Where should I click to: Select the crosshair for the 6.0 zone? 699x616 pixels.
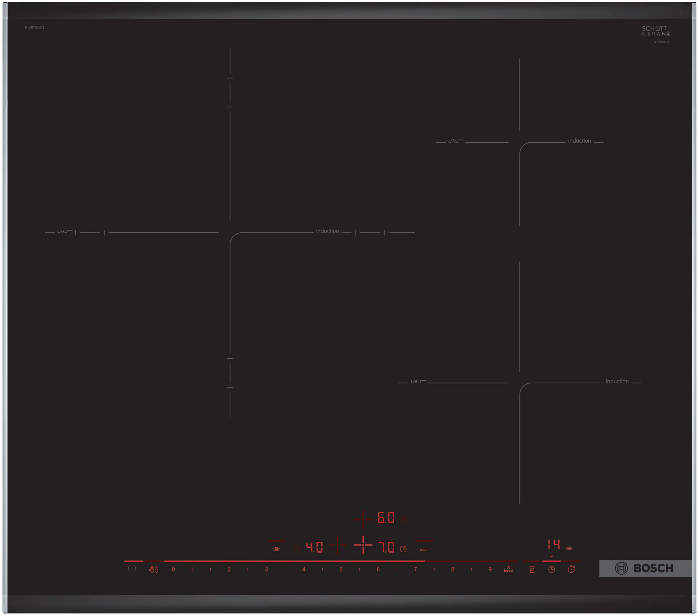click(363, 520)
